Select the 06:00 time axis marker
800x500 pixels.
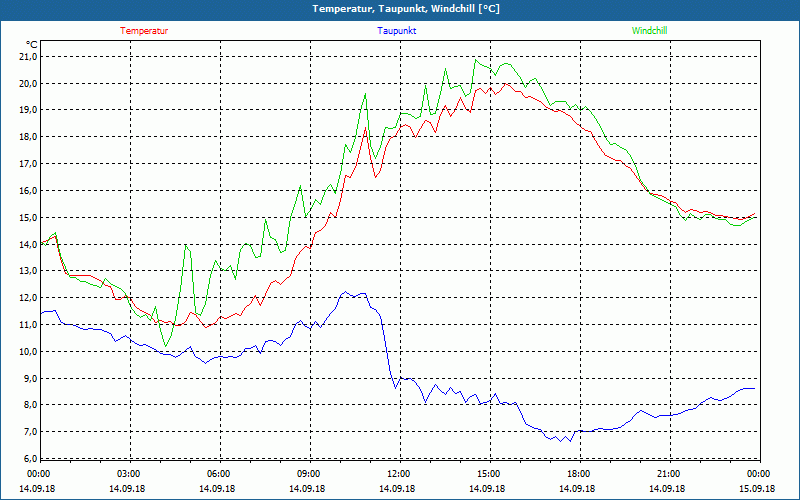pos(219,474)
